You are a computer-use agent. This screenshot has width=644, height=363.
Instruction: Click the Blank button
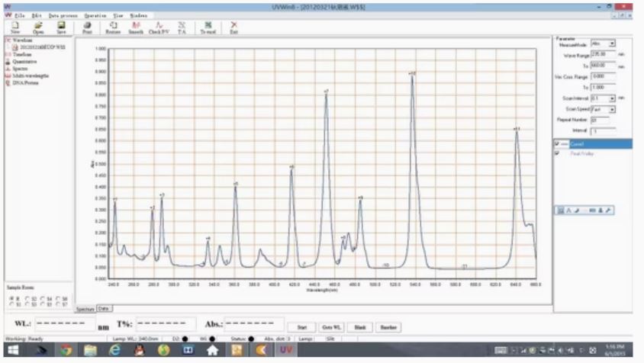pyautogui.click(x=360, y=327)
